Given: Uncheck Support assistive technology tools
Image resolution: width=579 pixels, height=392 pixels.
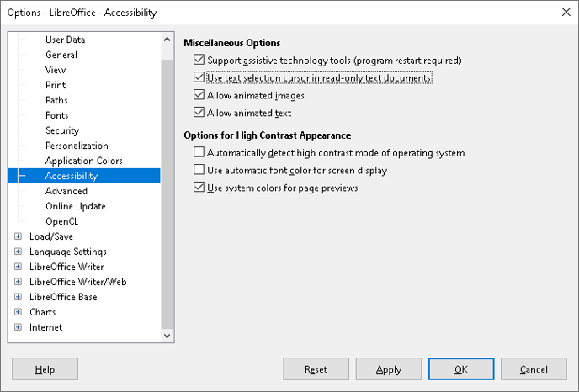Looking at the screenshot, I should tap(199, 60).
